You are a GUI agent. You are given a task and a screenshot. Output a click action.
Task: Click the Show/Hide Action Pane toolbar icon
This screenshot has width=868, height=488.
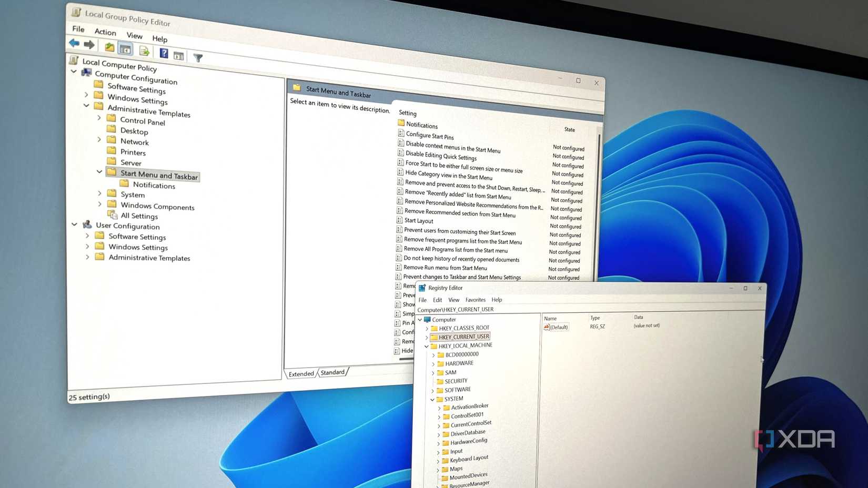[x=179, y=55]
